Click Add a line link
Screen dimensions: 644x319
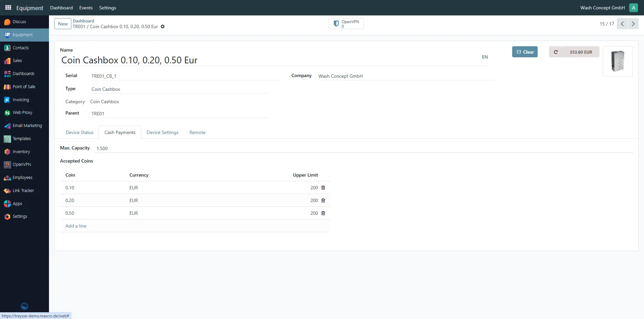coord(76,226)
